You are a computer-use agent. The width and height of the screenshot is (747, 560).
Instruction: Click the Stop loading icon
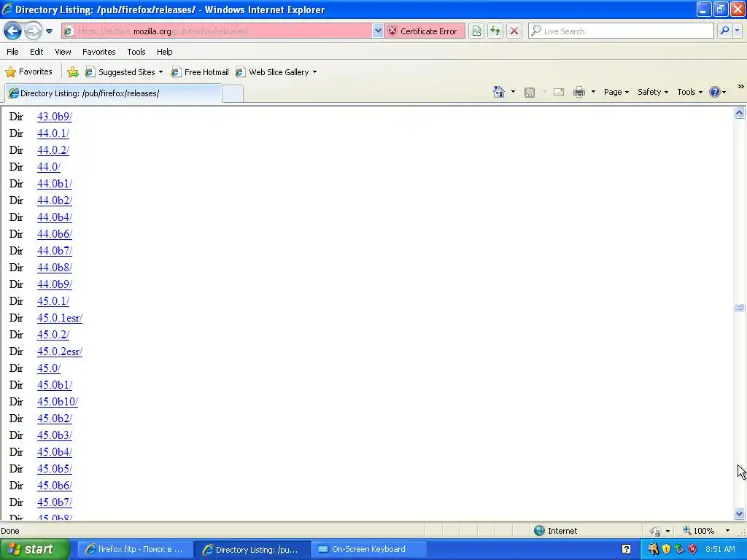[x=514, y=31]
